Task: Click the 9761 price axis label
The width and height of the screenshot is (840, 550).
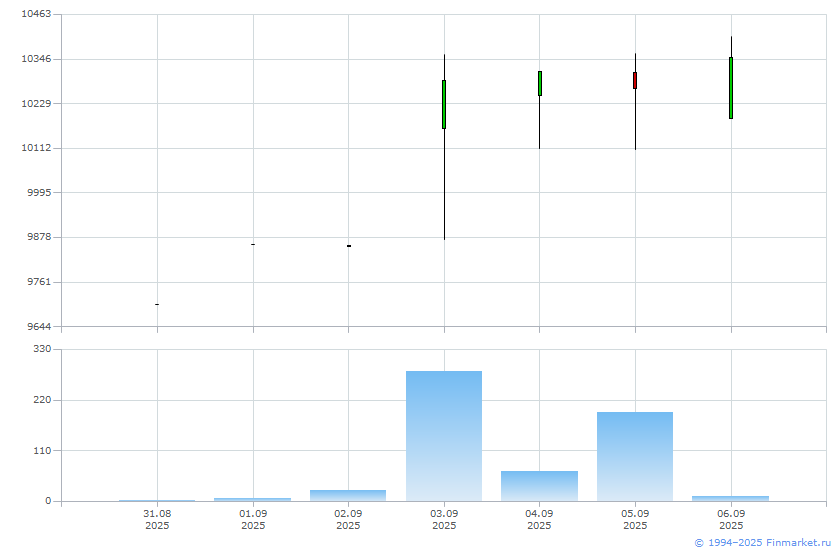Action: pyautogui.click(x=39, y=282)
